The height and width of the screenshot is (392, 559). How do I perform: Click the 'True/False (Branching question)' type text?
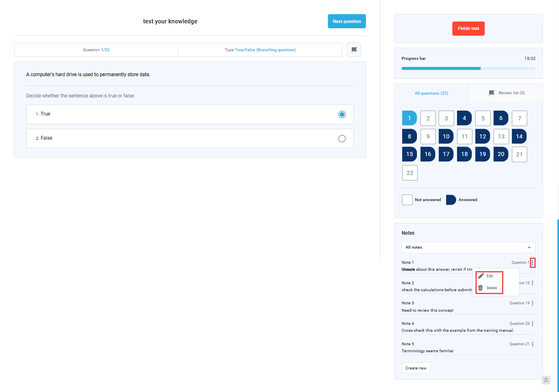[x=265, y=50]
